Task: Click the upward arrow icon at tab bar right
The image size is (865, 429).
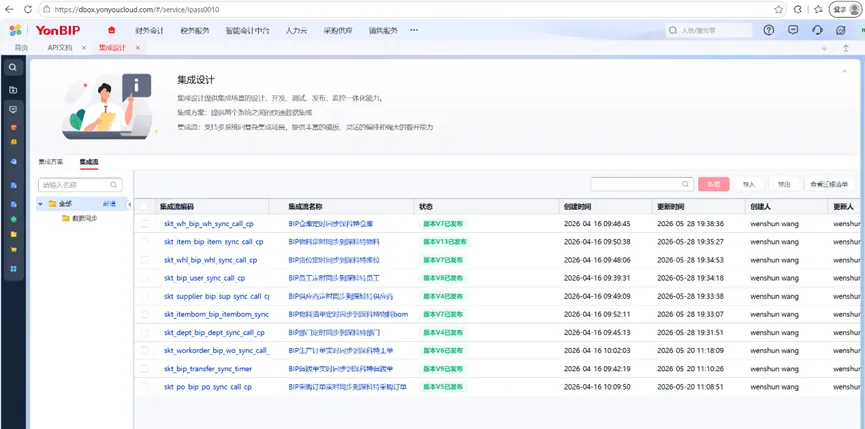Action: (846, 48)
